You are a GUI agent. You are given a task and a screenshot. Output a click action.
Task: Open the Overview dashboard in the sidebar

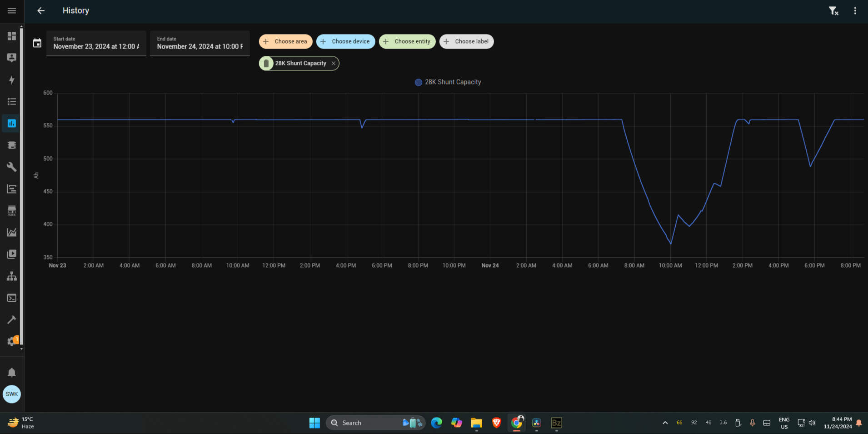point(12,36)
